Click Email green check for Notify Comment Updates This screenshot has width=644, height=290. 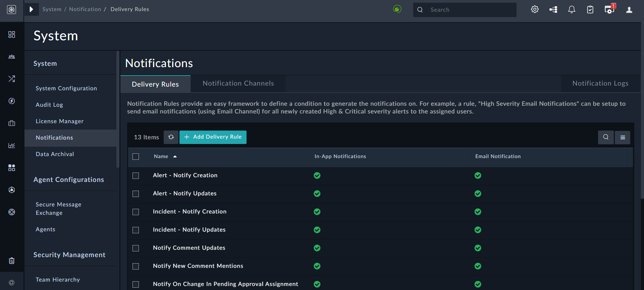click(478, 248)
